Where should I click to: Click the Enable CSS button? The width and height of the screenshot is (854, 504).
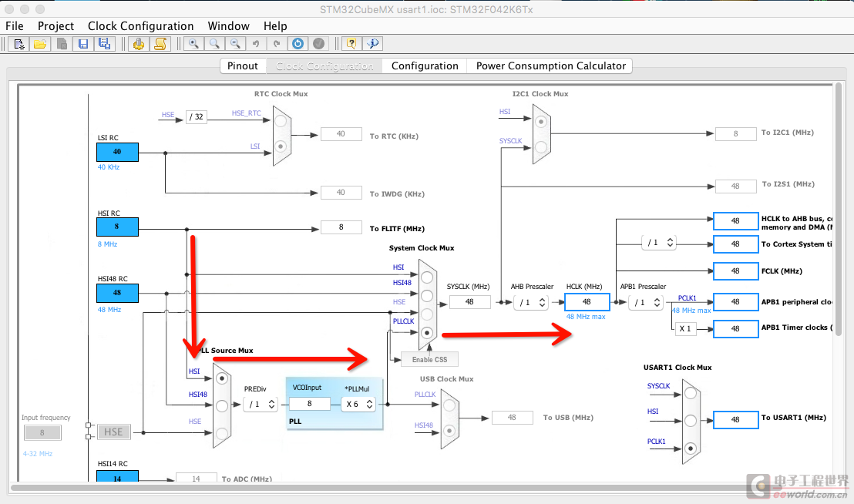tap(430, 360)
